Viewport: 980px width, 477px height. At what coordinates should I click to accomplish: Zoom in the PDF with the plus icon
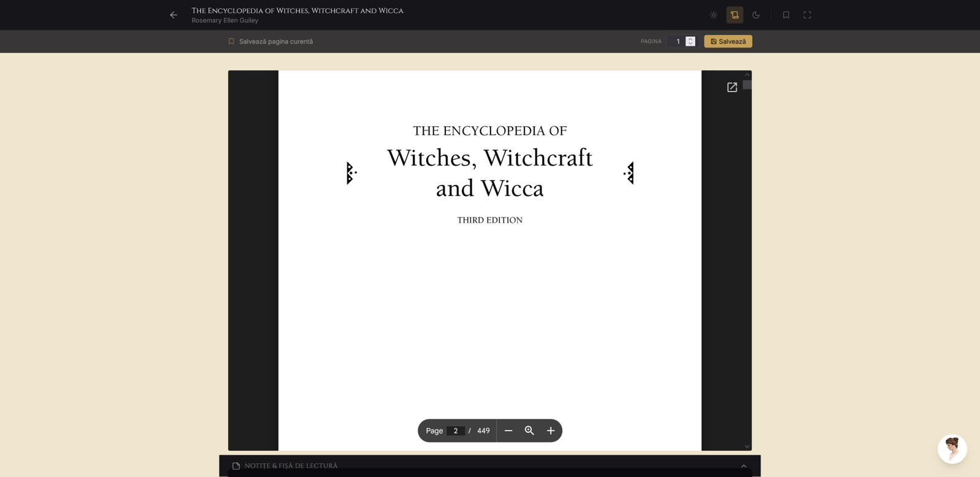551,431
